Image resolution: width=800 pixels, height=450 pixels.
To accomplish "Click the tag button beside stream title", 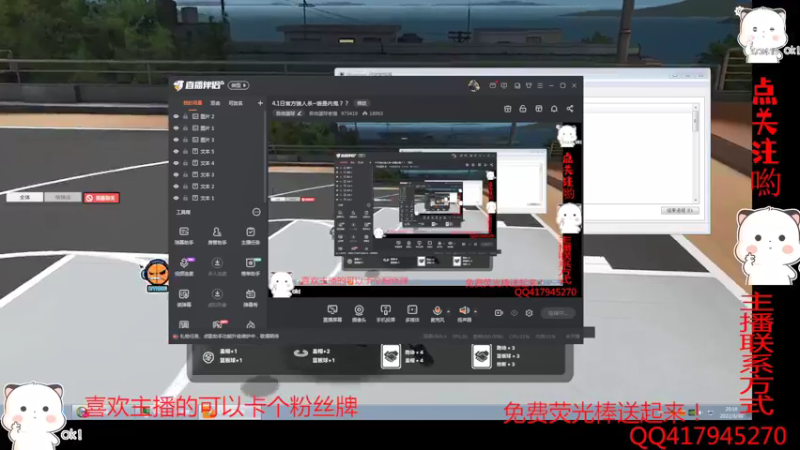I will point(362,103).
